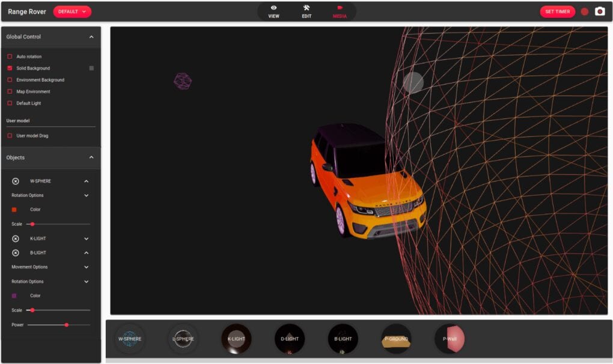Add a W-SPHERE object from the tray

pos(130,339)
